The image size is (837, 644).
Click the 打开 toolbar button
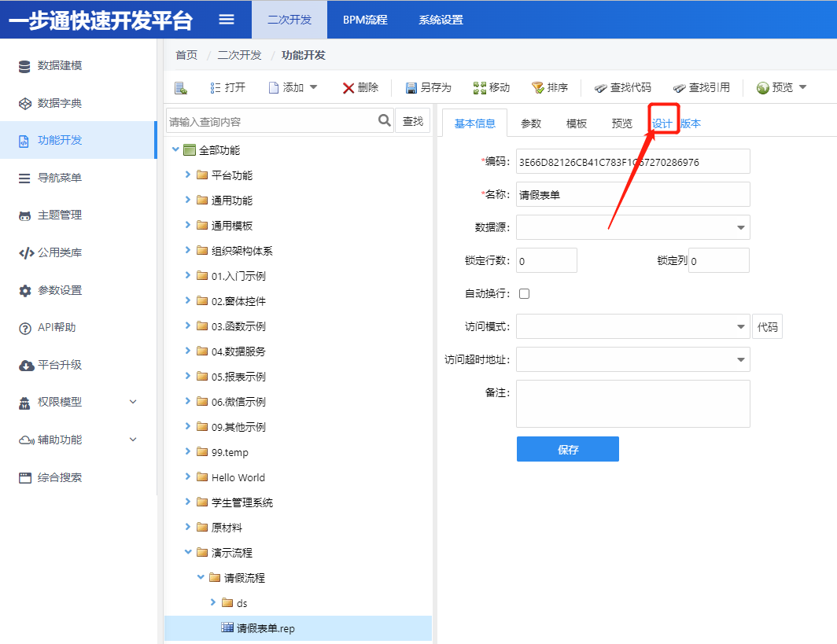pyautogui.click(x=228, y=87)
